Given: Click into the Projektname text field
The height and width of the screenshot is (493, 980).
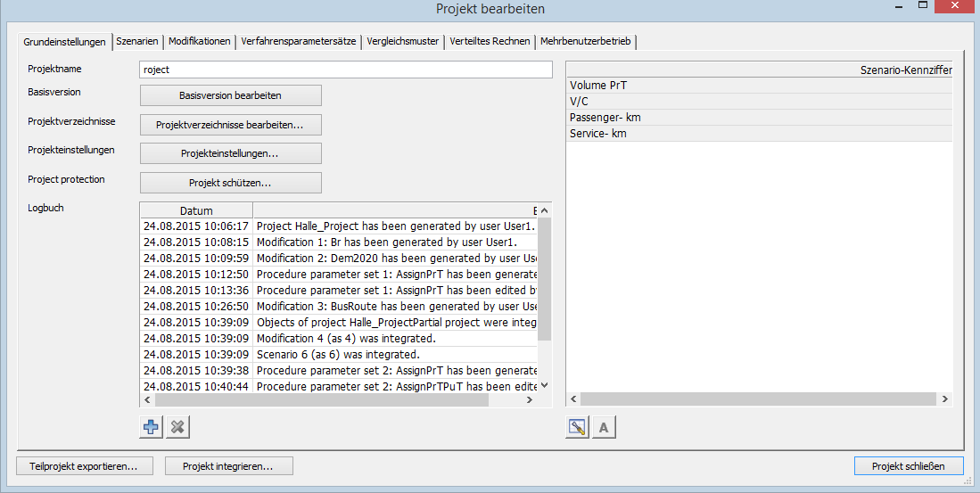Looking at the screenshot, I should 346,70.
